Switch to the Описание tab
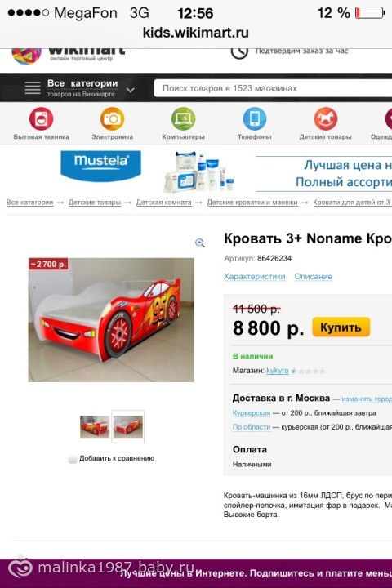 [x=314, y=277]
